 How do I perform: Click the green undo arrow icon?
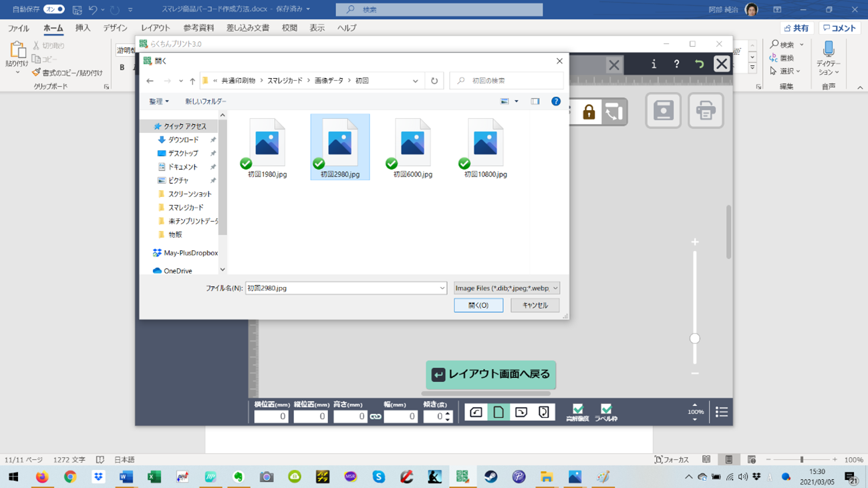(699, 64)
